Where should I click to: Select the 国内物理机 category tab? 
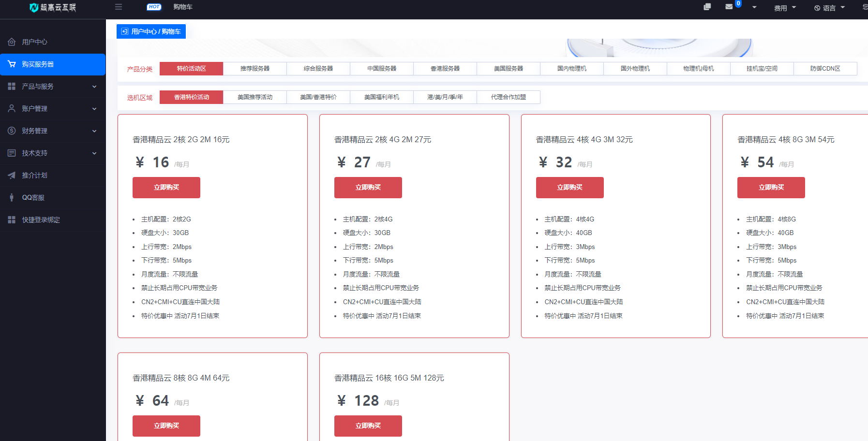[572, 69]
